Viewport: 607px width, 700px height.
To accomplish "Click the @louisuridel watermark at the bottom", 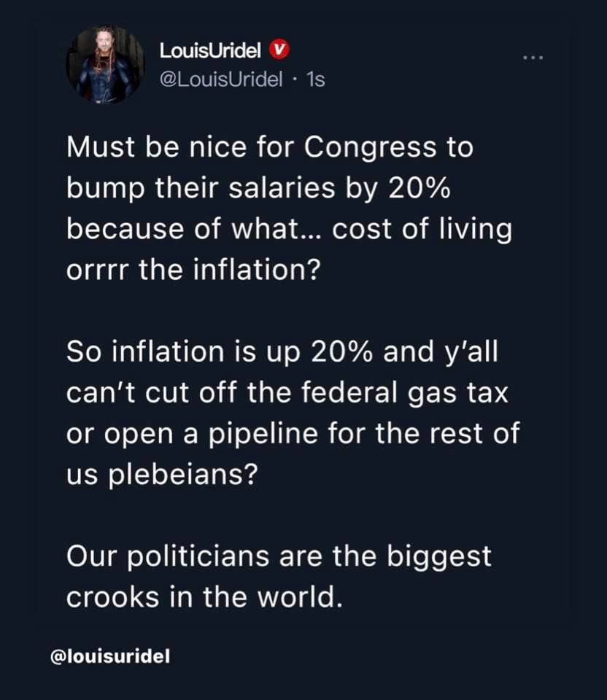I will click(109, 656).
